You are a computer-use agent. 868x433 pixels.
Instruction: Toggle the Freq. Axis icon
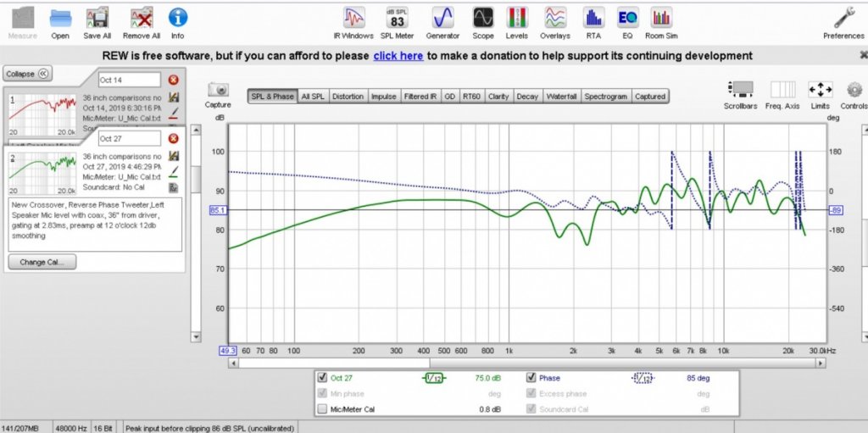782,90
